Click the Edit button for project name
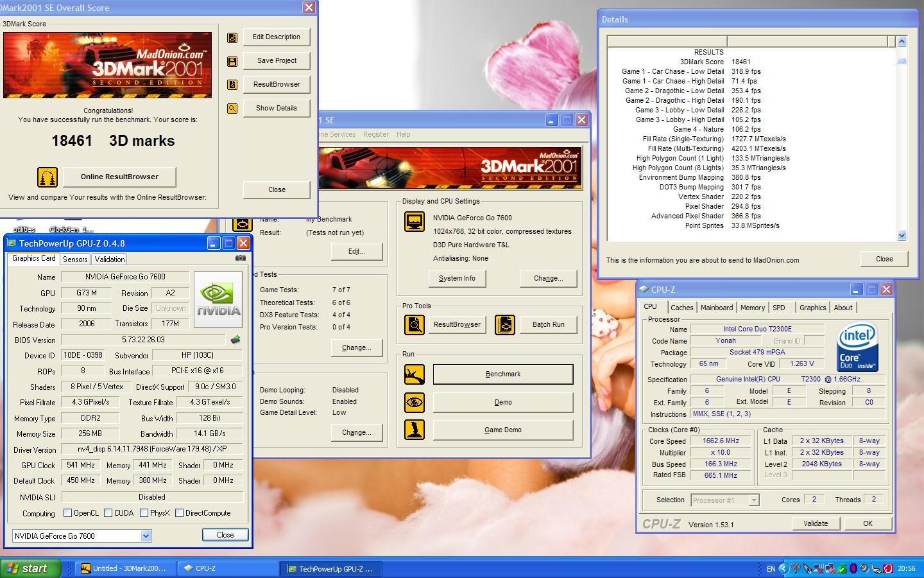924x578 pixels. click(357, 252)
